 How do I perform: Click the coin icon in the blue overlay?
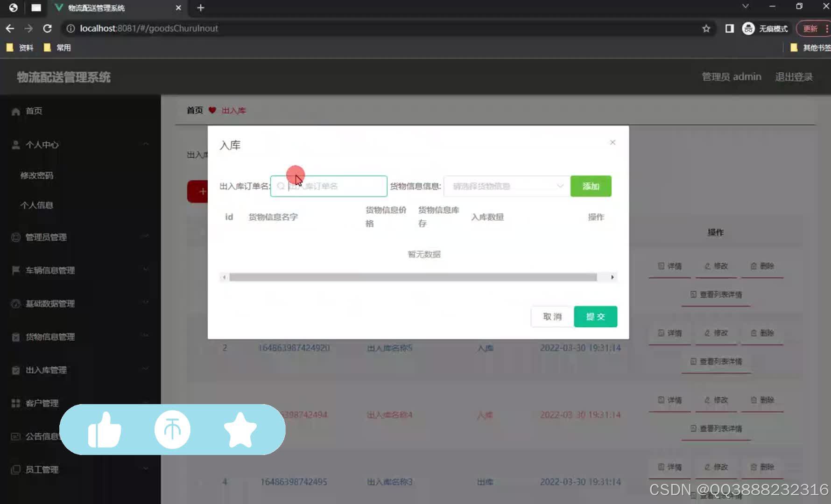[172, 429]
